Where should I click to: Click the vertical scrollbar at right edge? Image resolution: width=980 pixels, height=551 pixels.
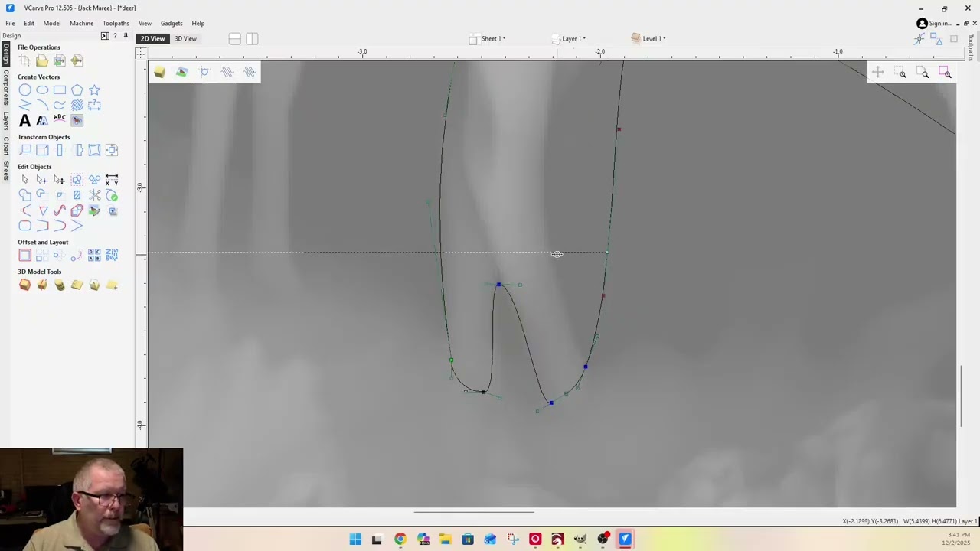point(962,396)
